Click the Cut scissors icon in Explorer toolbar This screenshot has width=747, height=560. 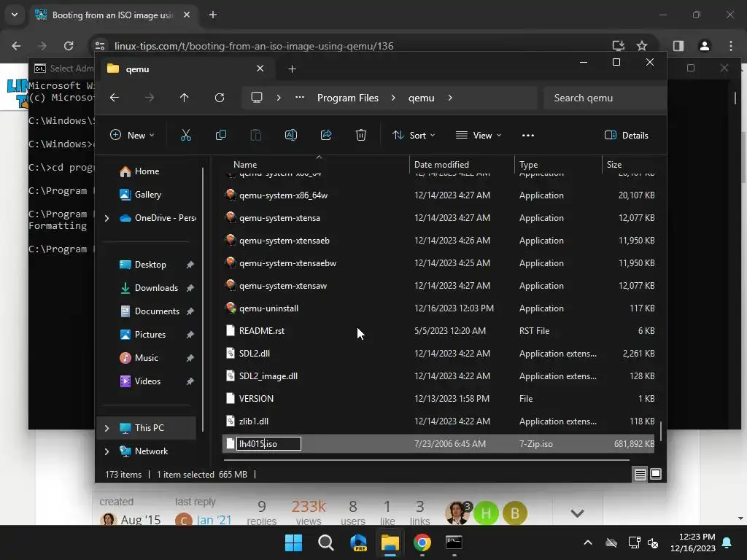186,135
